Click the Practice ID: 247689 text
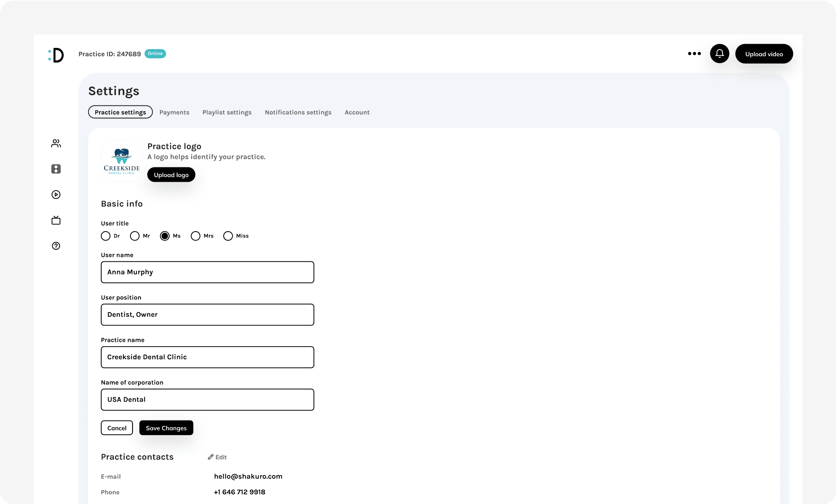Viewport: 836px width, 504px height. [110, 54]
